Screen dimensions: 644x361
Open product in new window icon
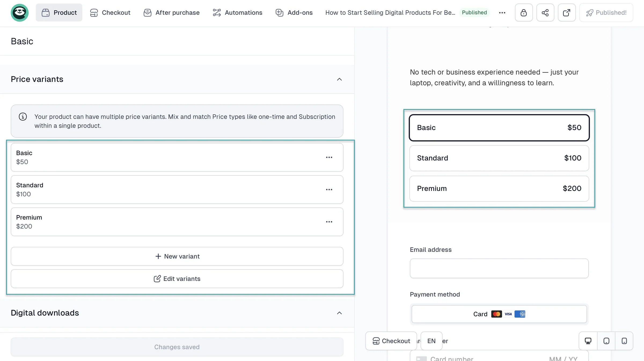click(566, 13)
